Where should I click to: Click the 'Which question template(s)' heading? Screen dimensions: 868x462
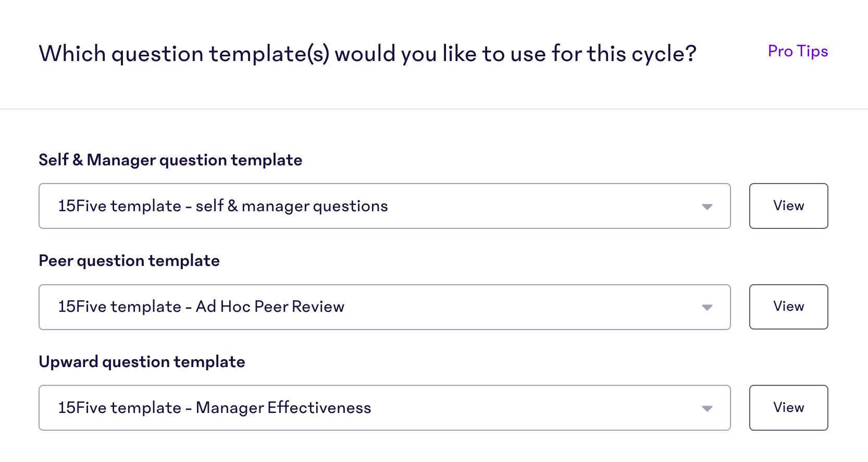[x=367, y=54]
